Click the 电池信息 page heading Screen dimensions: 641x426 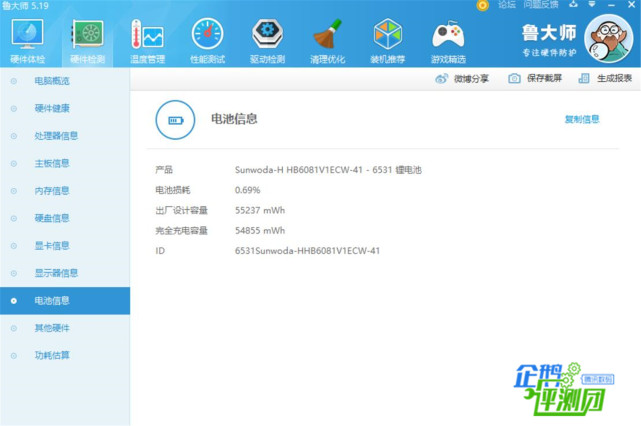(x=234, y=119)
